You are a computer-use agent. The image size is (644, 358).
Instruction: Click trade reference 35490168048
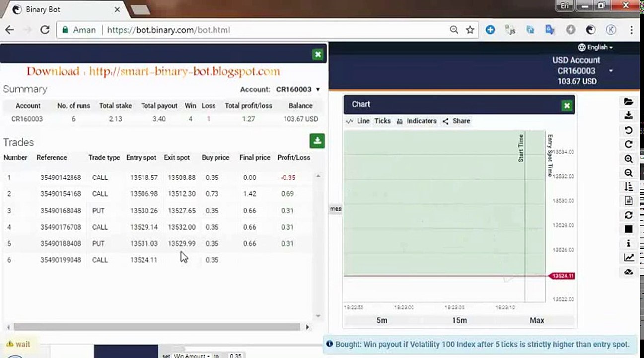pyautogui.click(x=61, y=211)
